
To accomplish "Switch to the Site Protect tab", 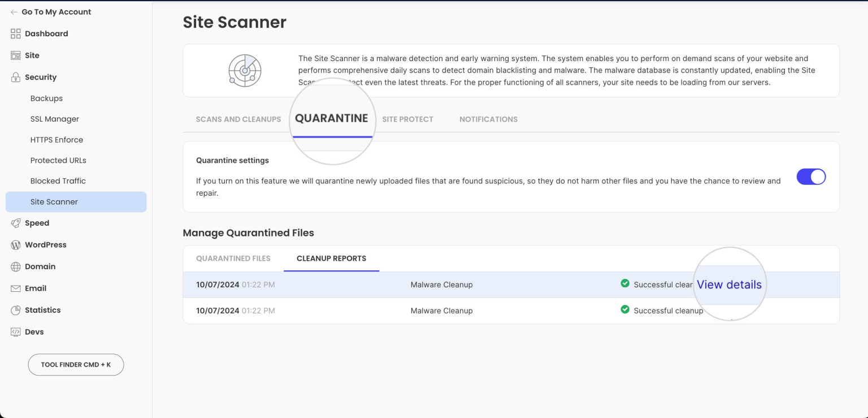I will pos(407,119).
